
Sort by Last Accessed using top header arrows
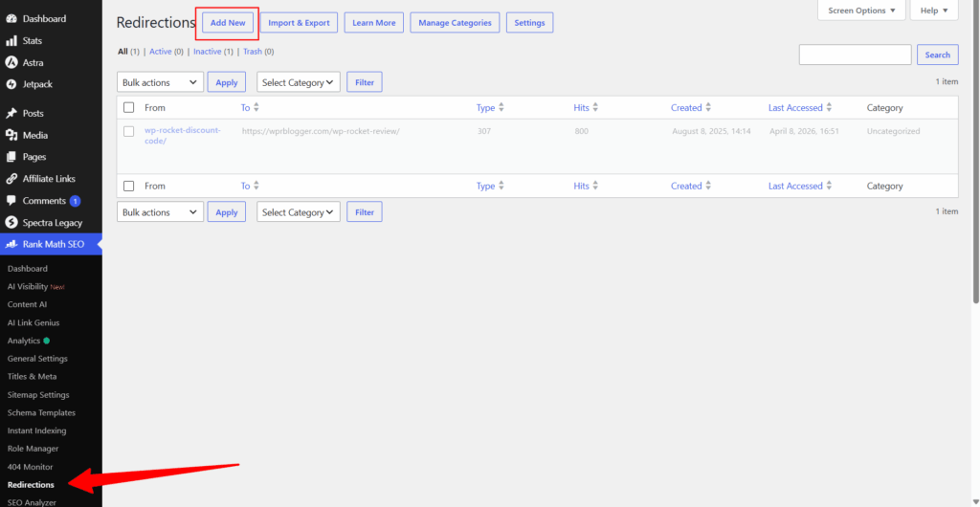(x=829, y=108)
